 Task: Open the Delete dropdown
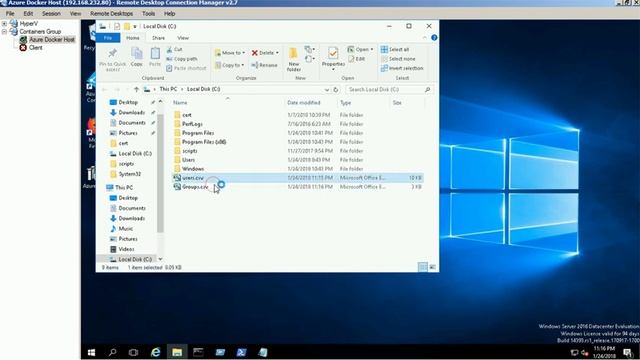tap(265, 53)
